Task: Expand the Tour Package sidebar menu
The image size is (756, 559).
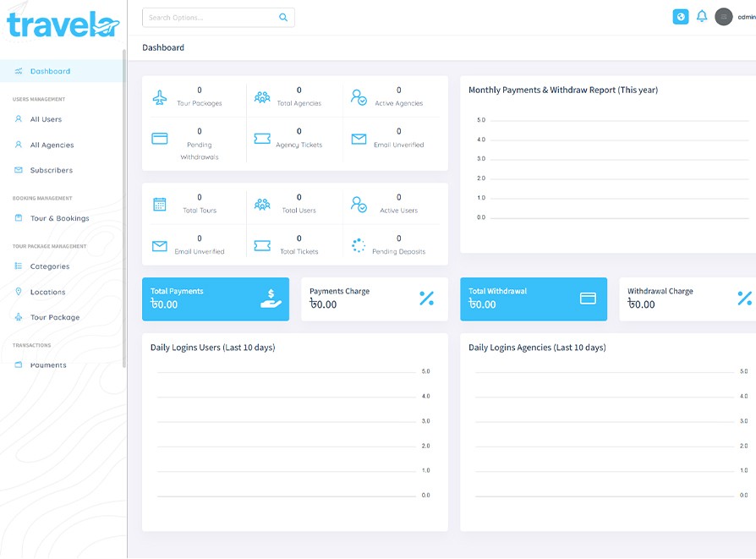Action: click(x=54, y=317)
